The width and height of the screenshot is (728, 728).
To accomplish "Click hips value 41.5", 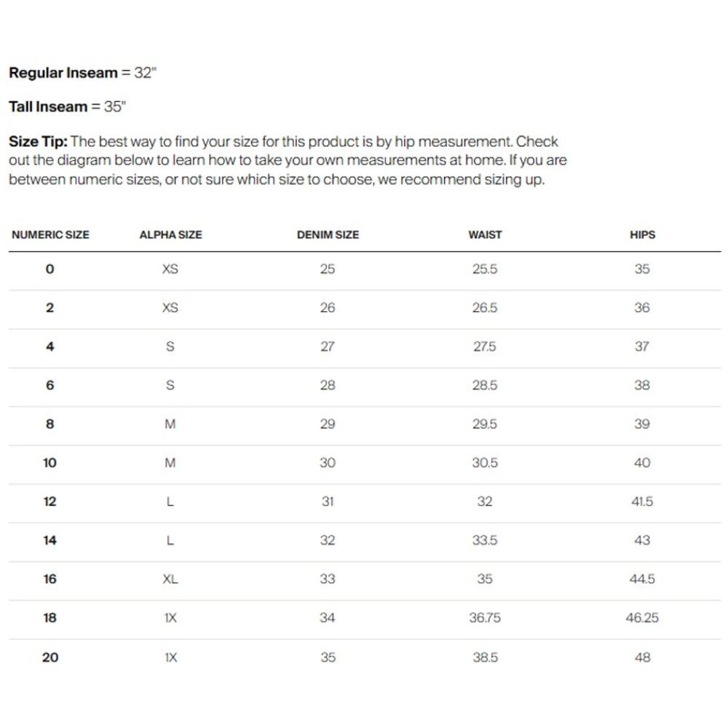I will pyautogui.click(x=642, y=502).
